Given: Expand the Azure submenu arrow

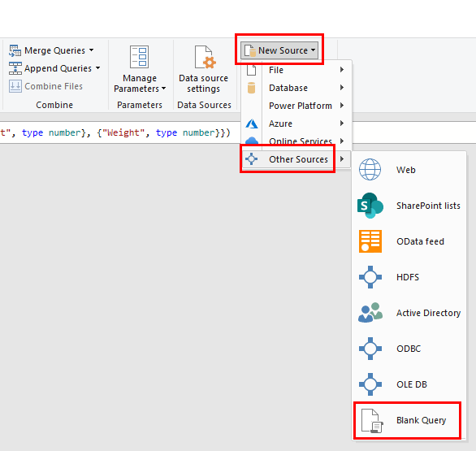Looking at the screenshot, I should click(x=342, y=124).
